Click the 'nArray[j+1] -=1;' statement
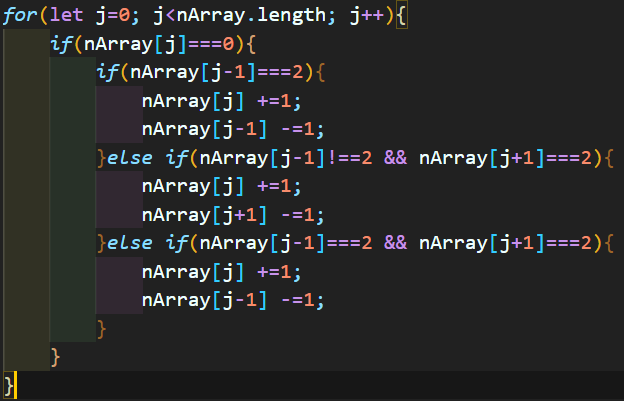 [x=233, y=215]
